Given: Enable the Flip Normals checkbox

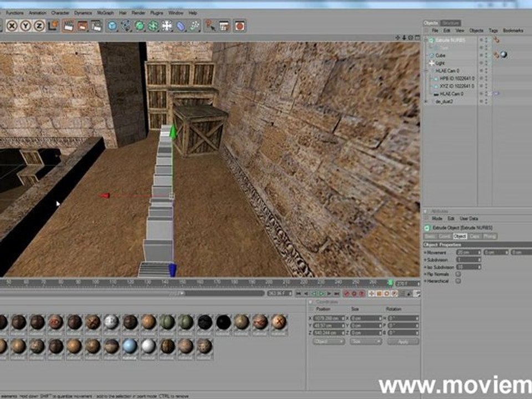Looking at the screenshot, I should [x=458, y=274].
